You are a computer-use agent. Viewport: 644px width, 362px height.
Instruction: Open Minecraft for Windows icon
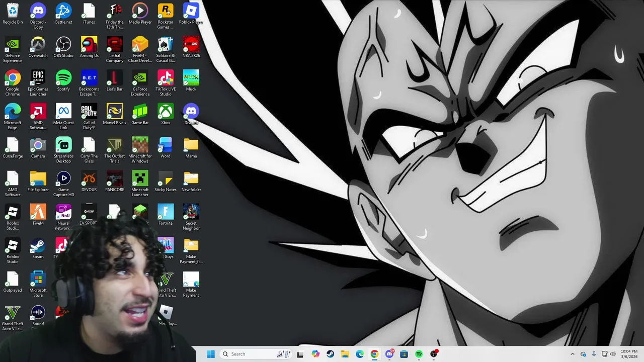140,150
